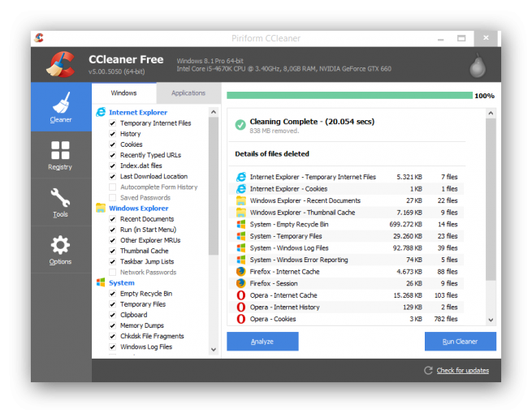This screenshot has width=532, height=413.
Task: Click the Run Cleaner button
Action: (x=460, y=342)
